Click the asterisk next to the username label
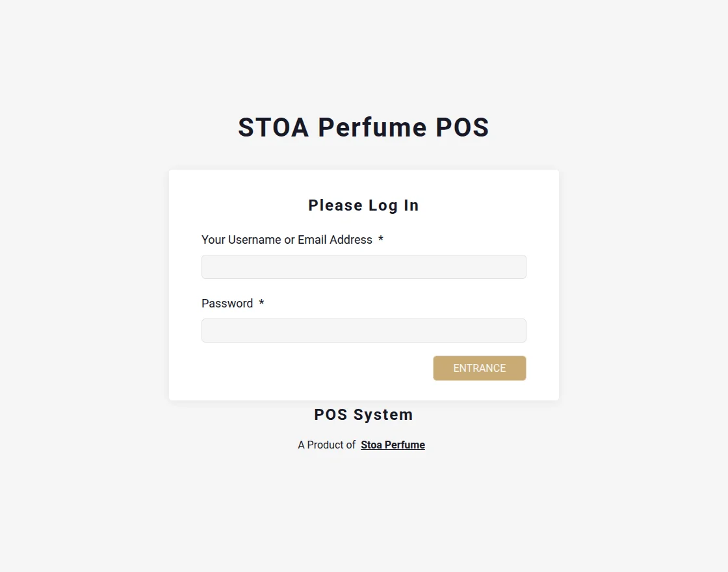Image resolution: width=728 pixels, height=572 pixels. (380, 239)
